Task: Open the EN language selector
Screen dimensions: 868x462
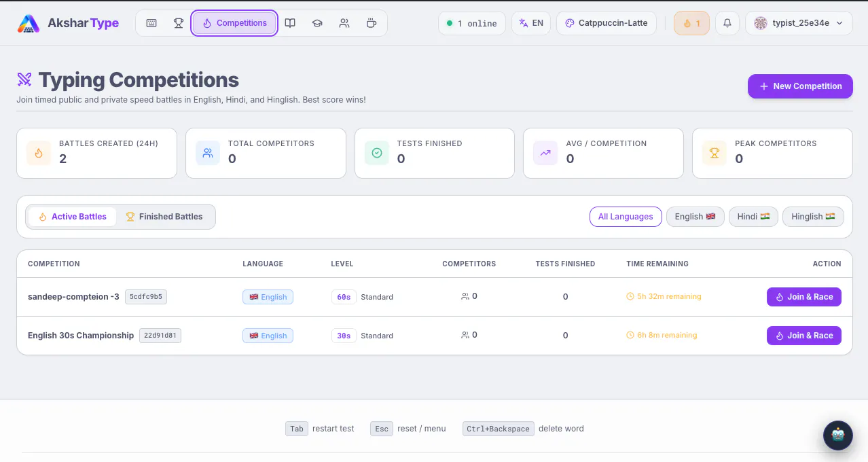Action: click(x=531, y=23)
